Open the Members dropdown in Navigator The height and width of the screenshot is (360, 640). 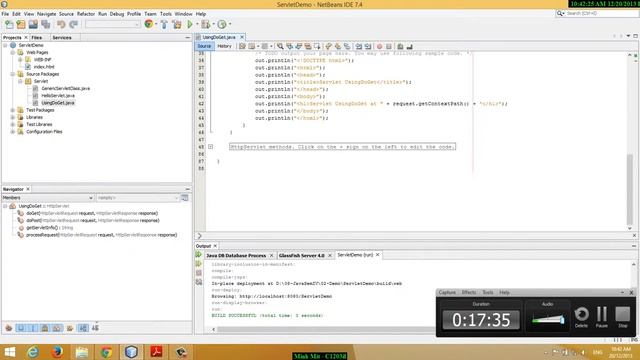pyautogui.click(x=48, y=198)
